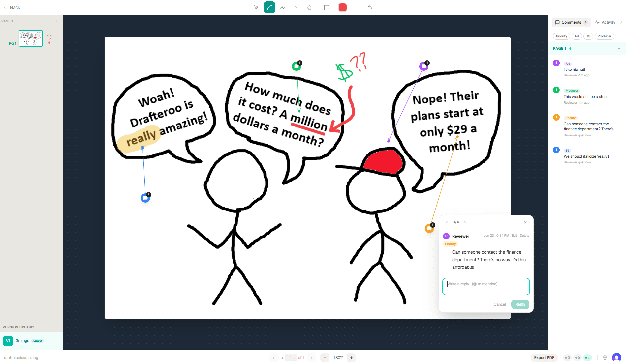Switch to the Activity tab

pyautogui.click(x=605, y=22)
